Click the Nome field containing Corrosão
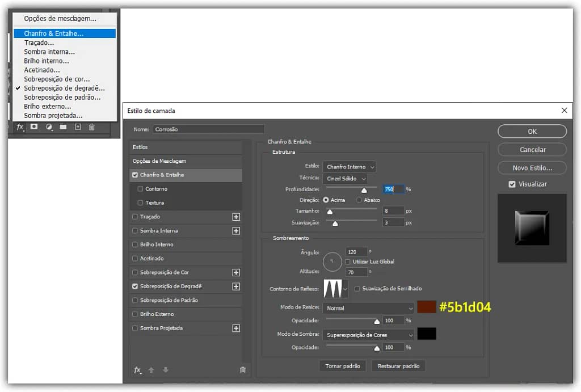The image size is (581, 392). click(x=209, y=129)
